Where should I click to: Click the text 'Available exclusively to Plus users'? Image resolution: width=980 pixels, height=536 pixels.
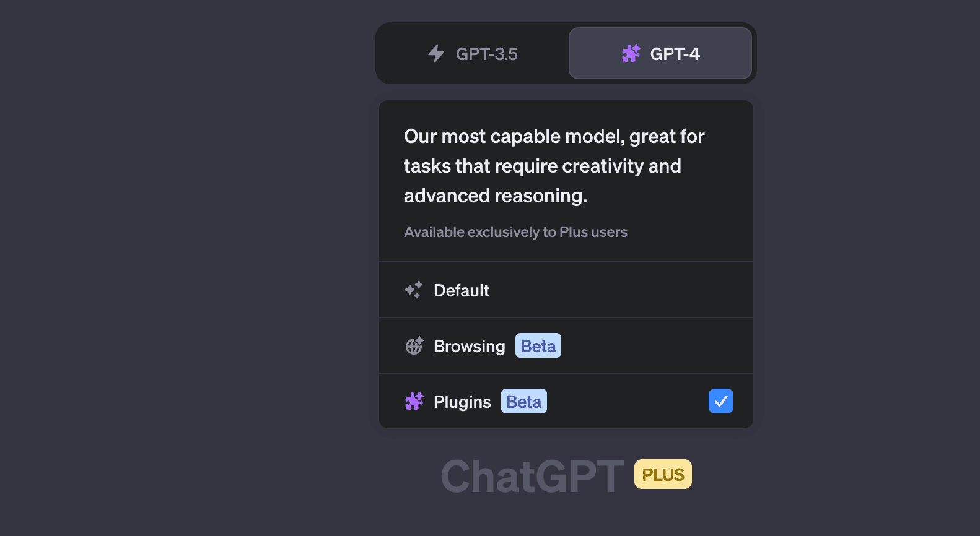pyautogui.click(x=515, y=232)
